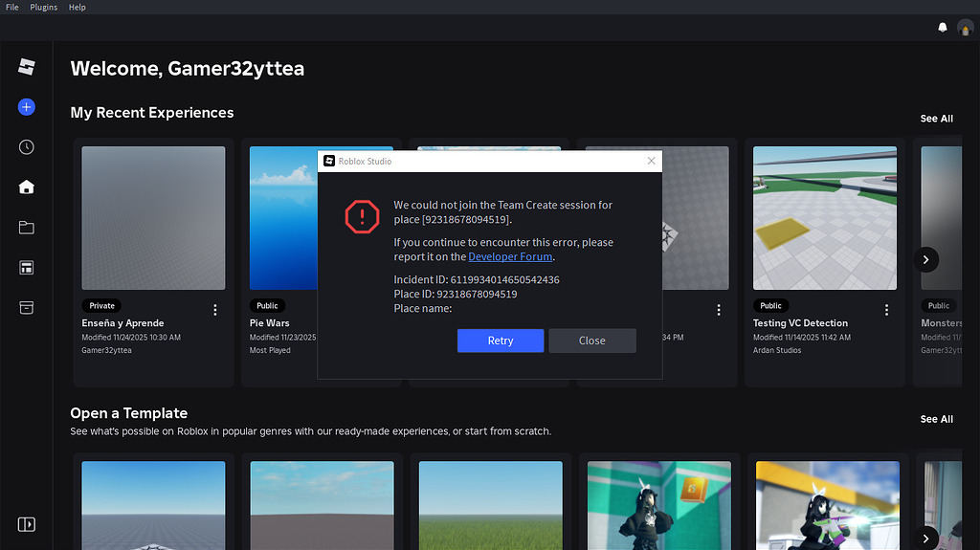Click the red error icon in dialog
980x550 pixels.
[362, 217]
